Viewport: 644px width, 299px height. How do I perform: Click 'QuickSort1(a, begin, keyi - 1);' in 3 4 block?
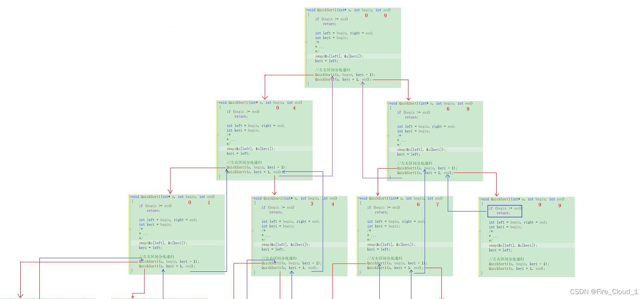click(292, 263)
